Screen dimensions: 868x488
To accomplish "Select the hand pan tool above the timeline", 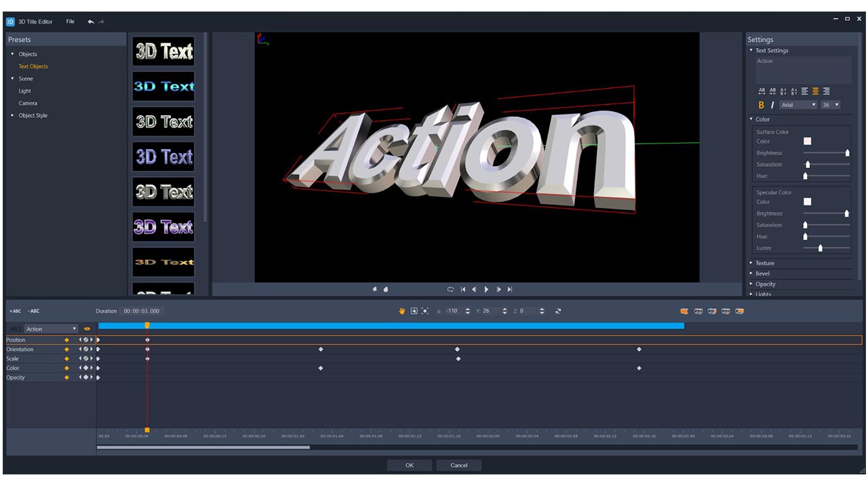I will click(x=402, y=310).
